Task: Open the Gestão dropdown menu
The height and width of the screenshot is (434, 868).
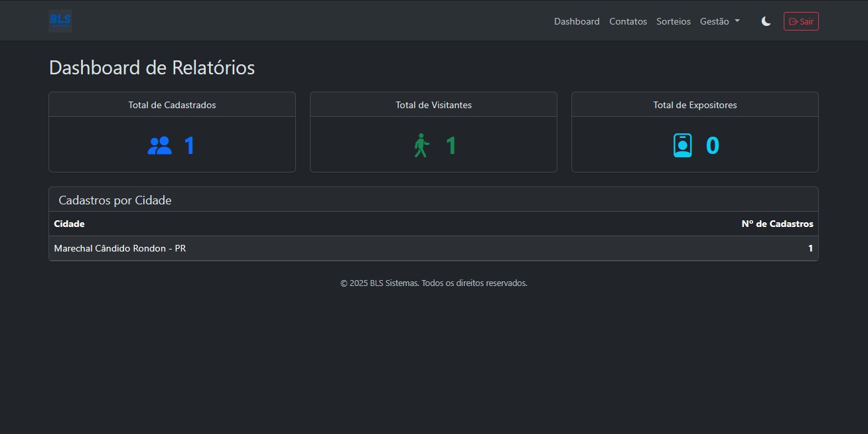Action: (x=719, y=21)
